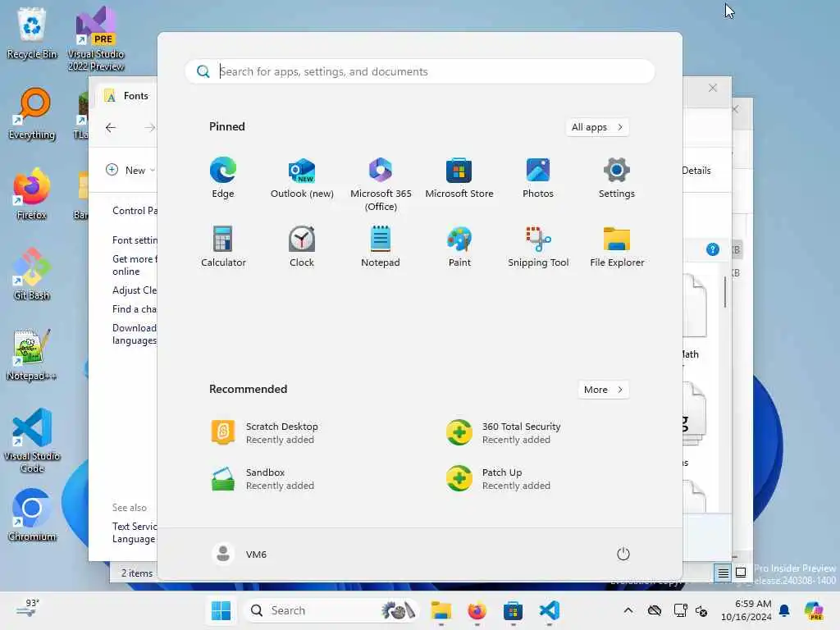
Task: Open the Recycle Bin desktop icon
Action: [32, 33]
